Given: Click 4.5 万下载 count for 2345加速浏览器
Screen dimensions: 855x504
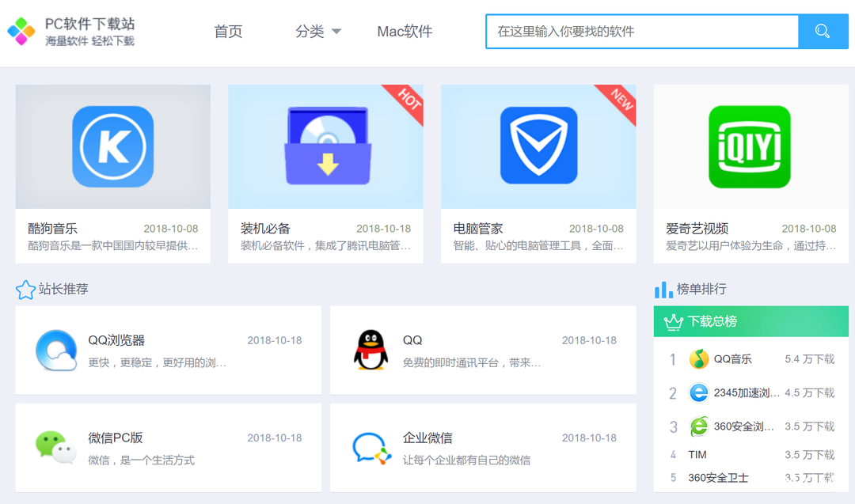Looking at the screenshot, I should pyautogui.click(x=810, y=392).
